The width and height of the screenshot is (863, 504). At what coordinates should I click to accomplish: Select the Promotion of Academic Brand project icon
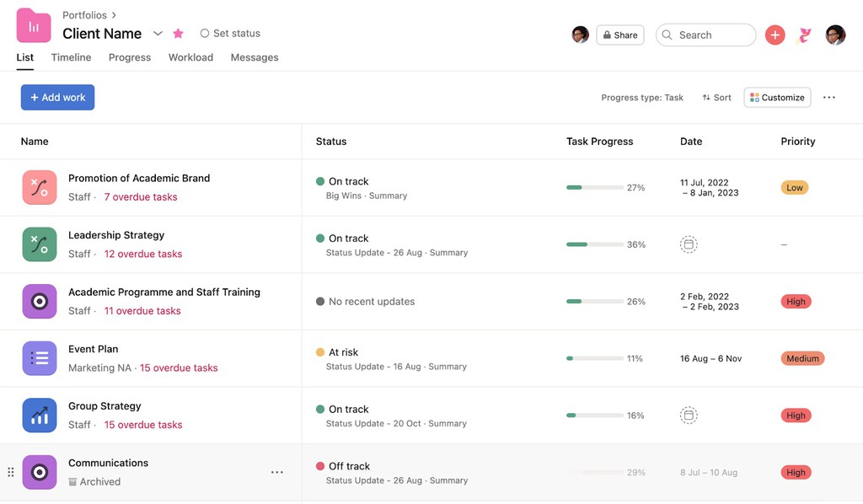(39, 186)
